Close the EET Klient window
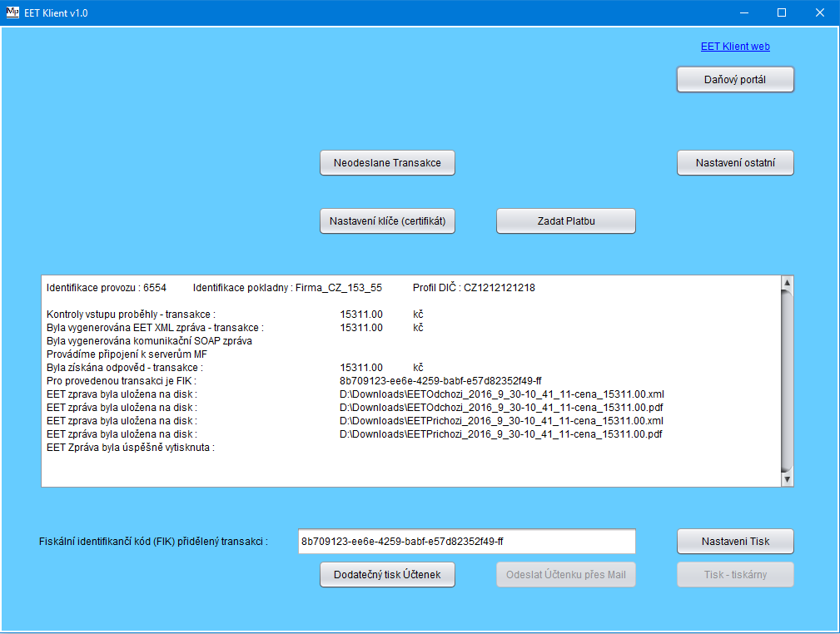 (x=820, y=12)
